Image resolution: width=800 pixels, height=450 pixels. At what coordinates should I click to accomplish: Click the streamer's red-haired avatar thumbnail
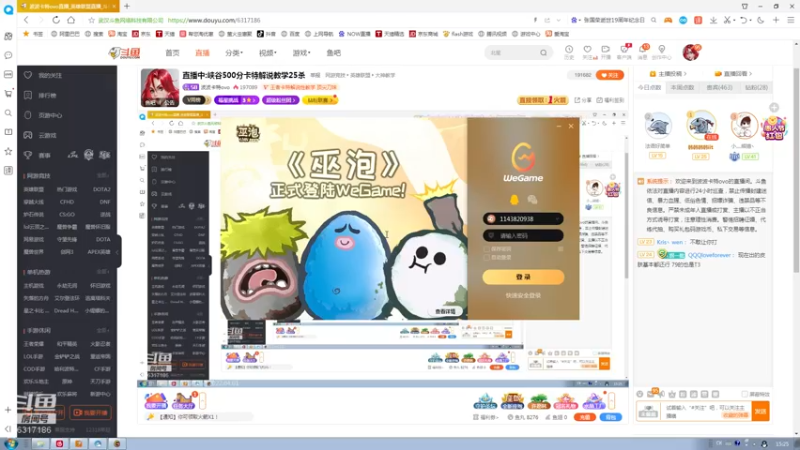pos(160,88)
